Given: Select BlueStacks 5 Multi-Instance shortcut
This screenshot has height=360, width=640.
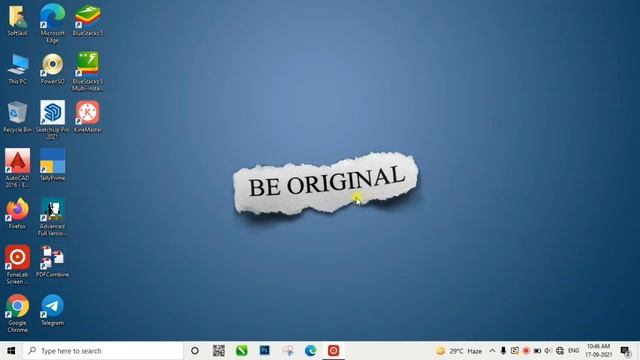Looking at the screenshot, I should click(88, 71).
